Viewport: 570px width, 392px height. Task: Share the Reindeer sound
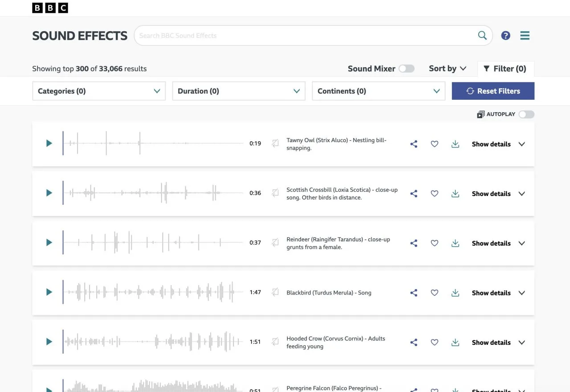click(414, 243)
